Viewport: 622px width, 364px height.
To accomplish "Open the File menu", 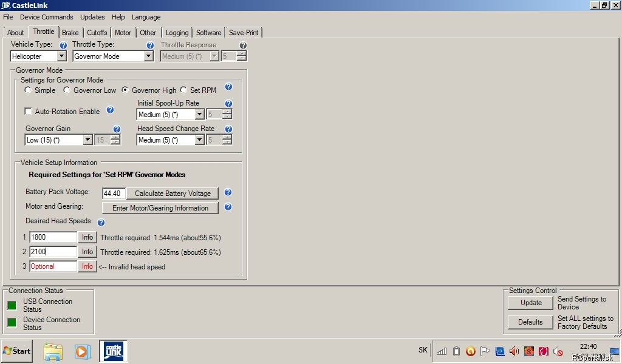I will tap(8, 17).
